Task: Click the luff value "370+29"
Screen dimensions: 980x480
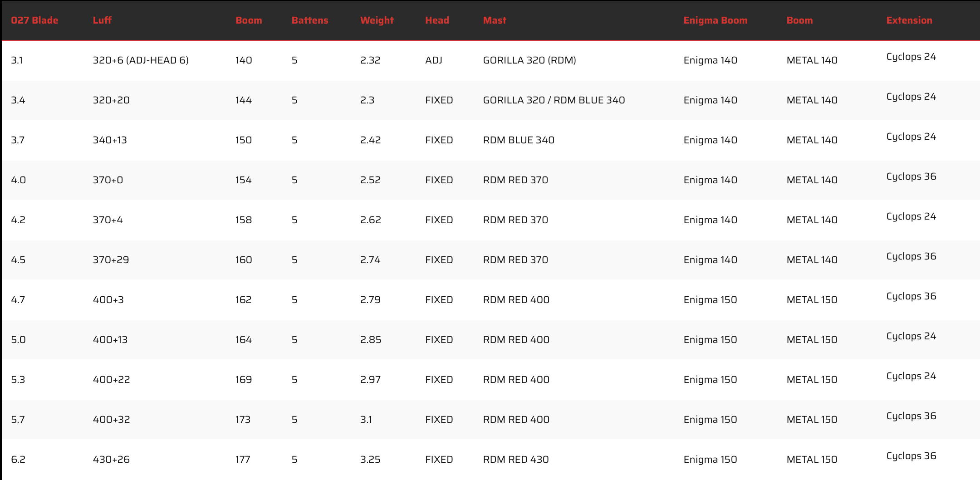Action: (x=111, y=260)
